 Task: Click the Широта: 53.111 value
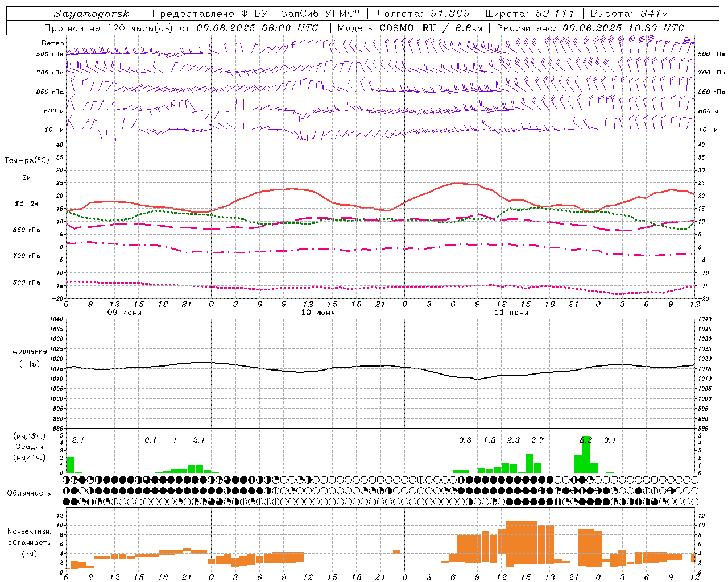click(530, 14)
